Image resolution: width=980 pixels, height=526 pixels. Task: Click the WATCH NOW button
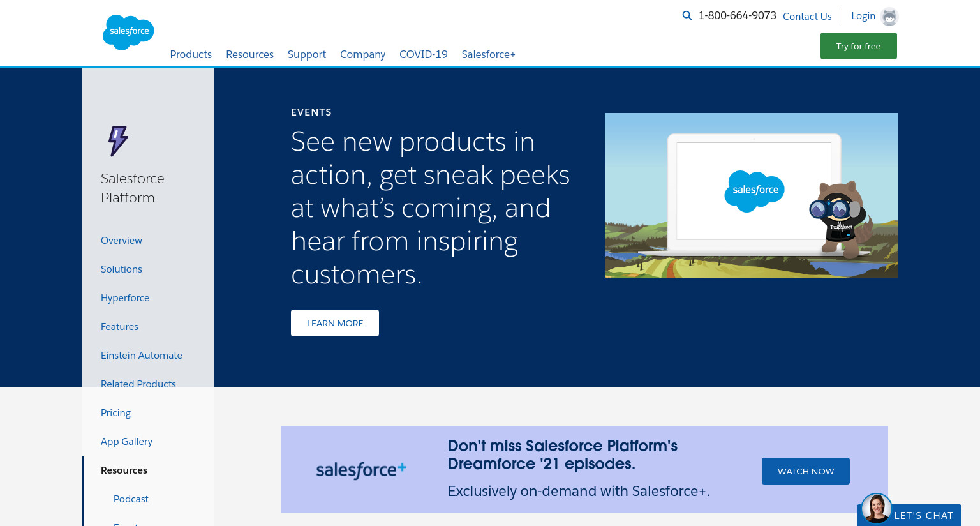[x=806, y=471]
